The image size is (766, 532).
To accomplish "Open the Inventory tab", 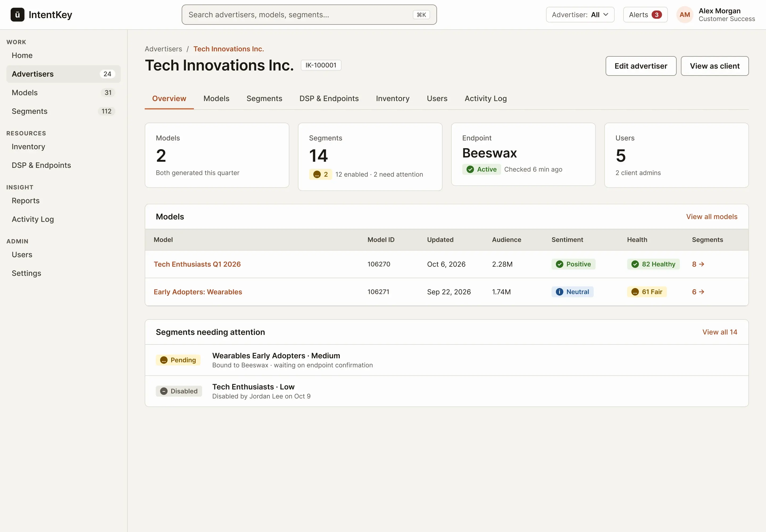I will pyautogui.click(x=393, y=98).
